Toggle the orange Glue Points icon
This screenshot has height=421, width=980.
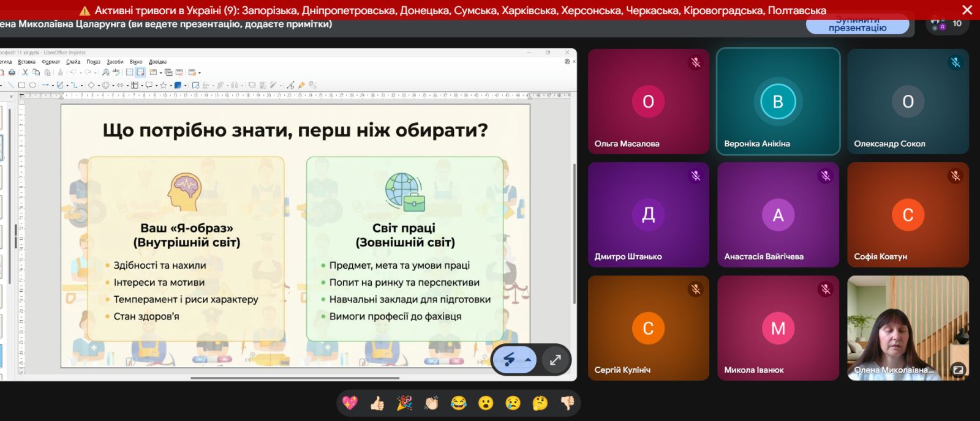point(301,85)
